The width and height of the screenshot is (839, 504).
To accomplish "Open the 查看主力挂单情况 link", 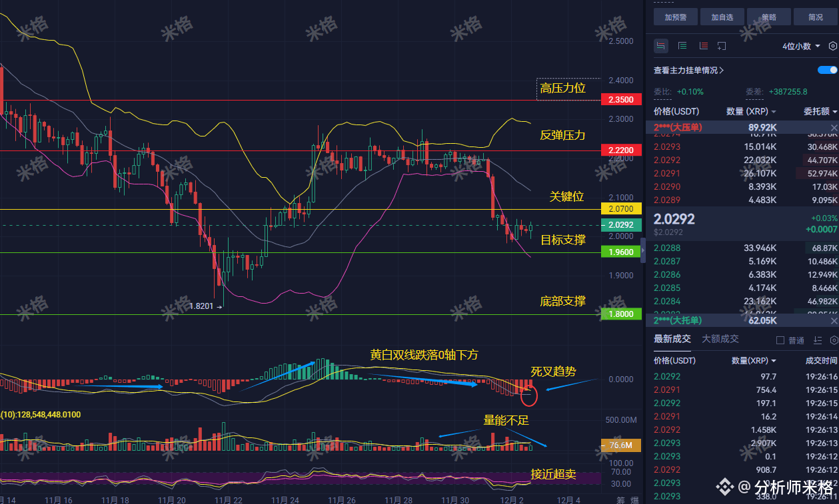I will click(686, 70).
